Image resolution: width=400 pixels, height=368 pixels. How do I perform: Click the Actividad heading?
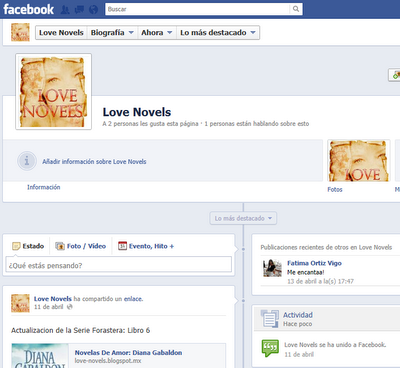click(x=298, y=315)
